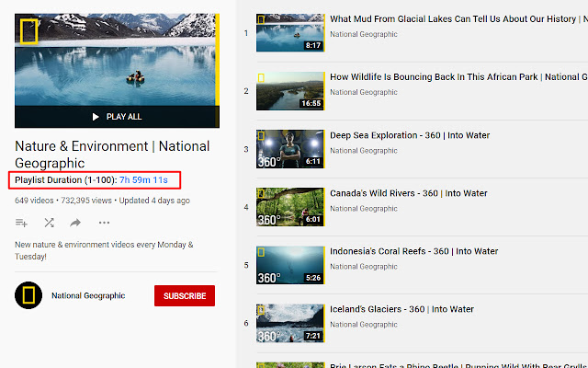Click title 'Iceland's Glaciers - 360 | Into Water'
Viewport: 588px width, 368px height.
pyautogui.click(x=401, y=309)
